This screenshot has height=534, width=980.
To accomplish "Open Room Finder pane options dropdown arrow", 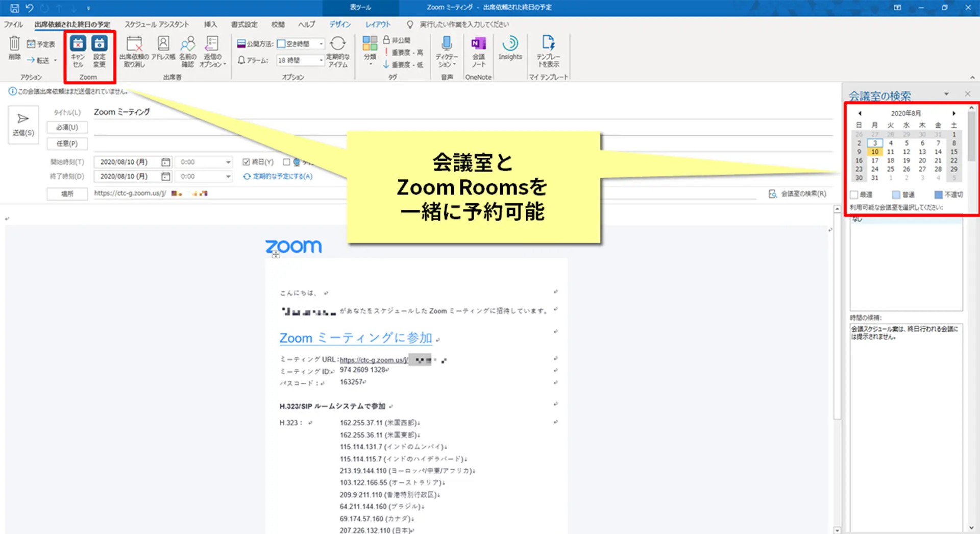I will 946,94.
